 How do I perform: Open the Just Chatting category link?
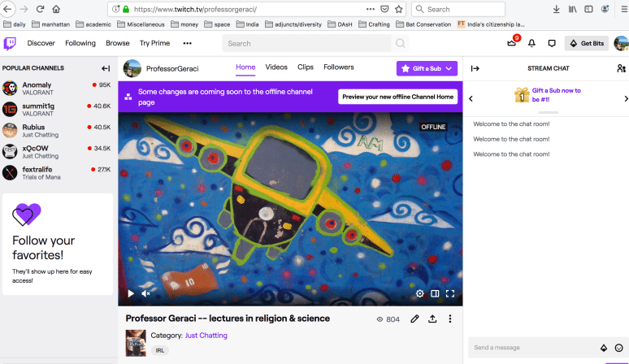point(206,335)
